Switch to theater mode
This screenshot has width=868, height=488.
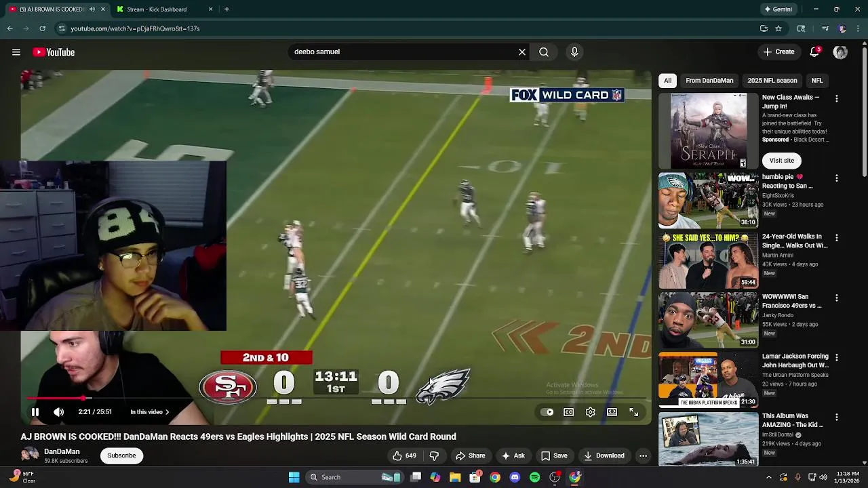[612, 411]
